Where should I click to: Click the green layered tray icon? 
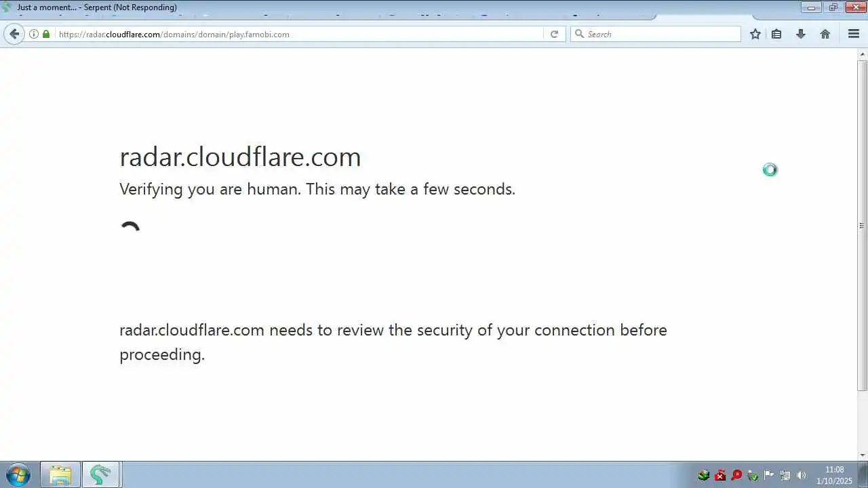tap(704, 475)
